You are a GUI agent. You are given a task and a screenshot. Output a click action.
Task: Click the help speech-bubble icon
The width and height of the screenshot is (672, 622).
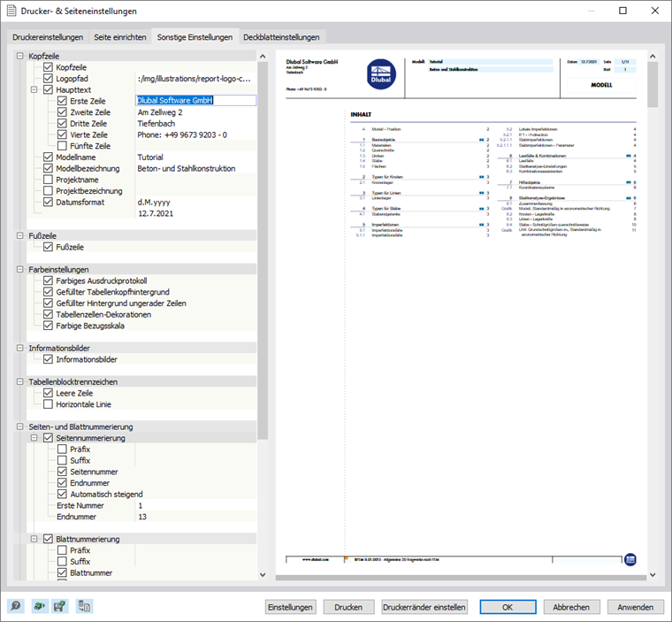point(15,606)
